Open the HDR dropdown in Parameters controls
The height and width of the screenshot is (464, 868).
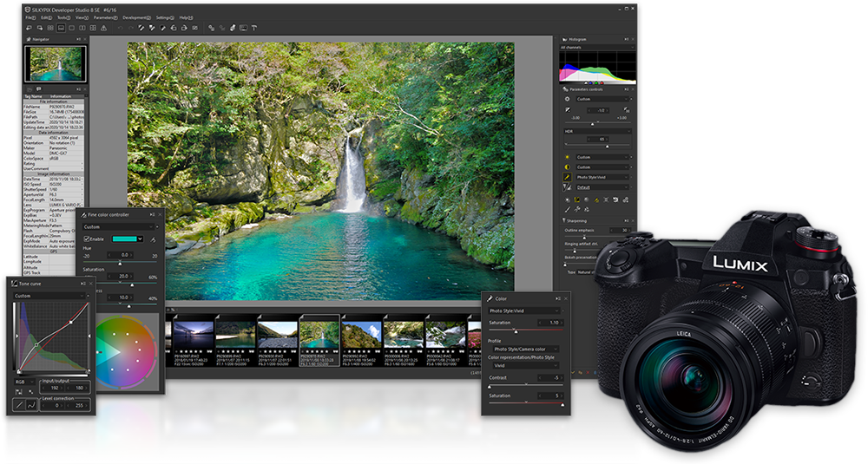click(598, 131)
